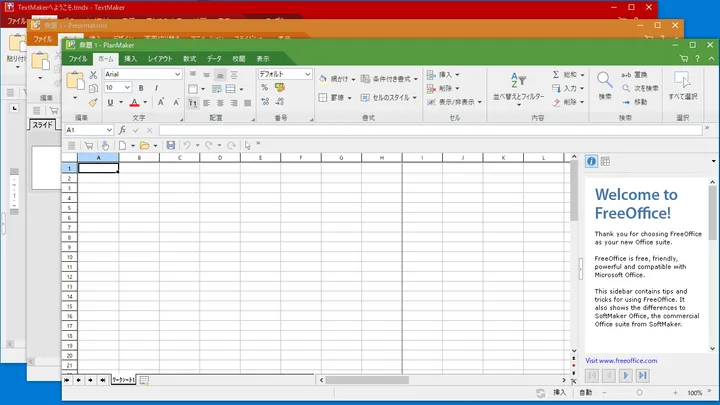Apply percent number format
720x405 pixels.
tap(264, 88)
